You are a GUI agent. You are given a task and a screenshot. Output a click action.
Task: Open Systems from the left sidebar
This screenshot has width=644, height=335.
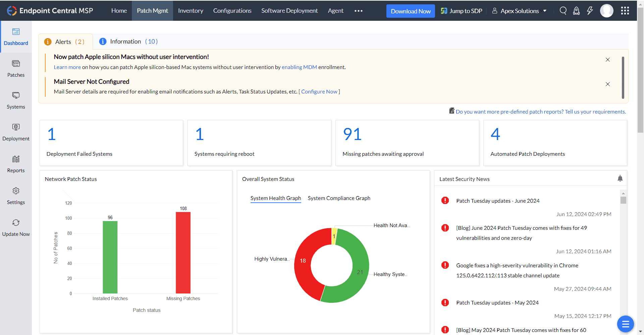pos(16,100)
